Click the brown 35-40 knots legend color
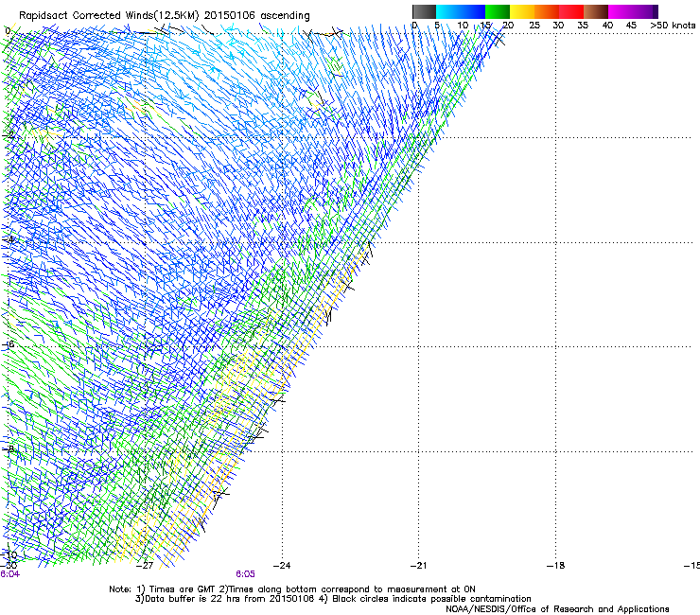Screen dimensions: 700x615 tap(596, 11)
